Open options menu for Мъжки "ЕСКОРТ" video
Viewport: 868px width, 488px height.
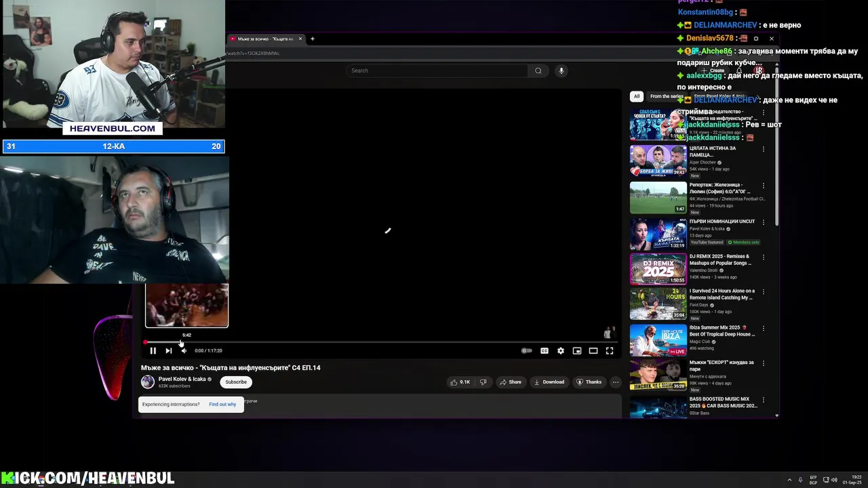pos(763,363)
